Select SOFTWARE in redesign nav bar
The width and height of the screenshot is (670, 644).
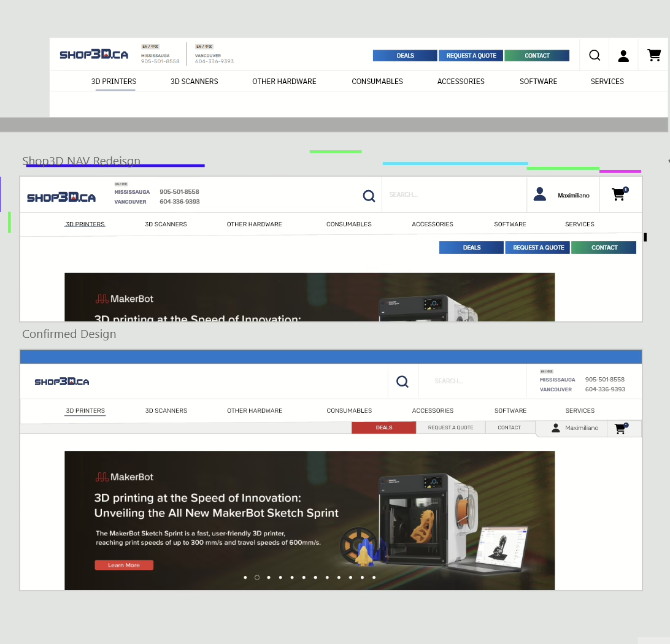coord(510,224)
